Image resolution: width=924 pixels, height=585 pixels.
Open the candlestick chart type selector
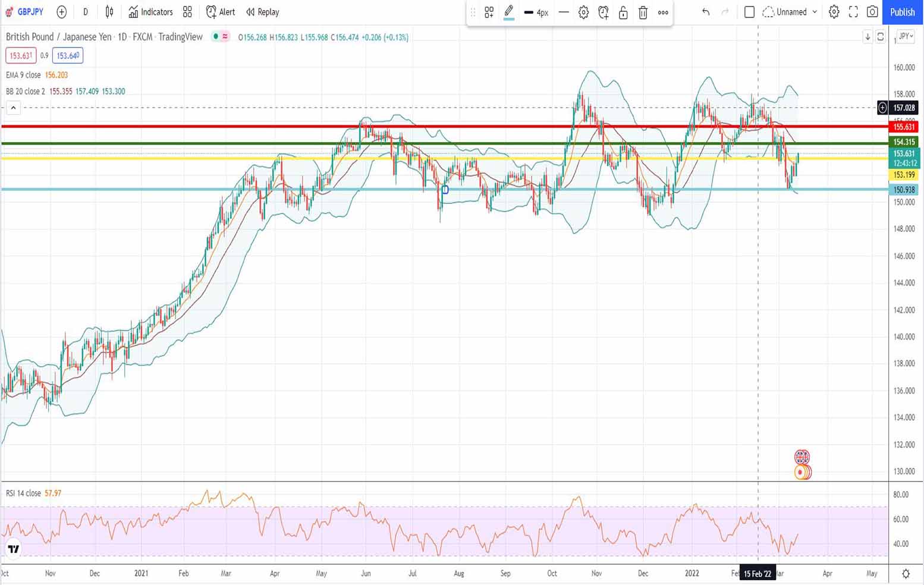click(109, 12)
